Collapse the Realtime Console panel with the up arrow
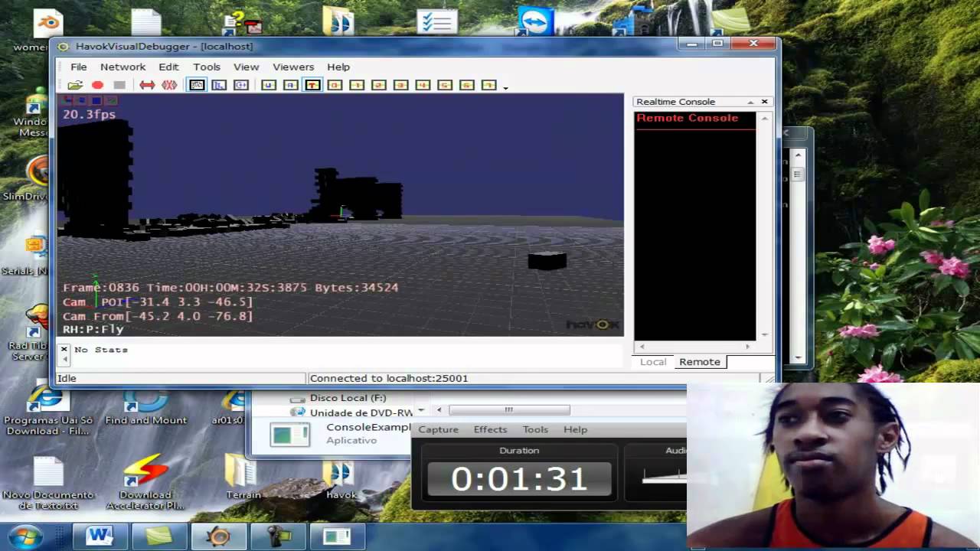980x551 pixels. (x=751, y=102)
